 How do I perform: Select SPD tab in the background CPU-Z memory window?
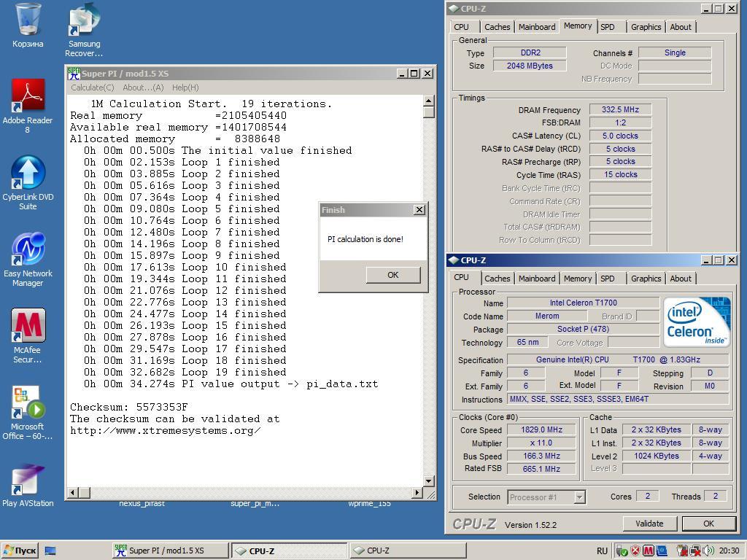point(608,27)
